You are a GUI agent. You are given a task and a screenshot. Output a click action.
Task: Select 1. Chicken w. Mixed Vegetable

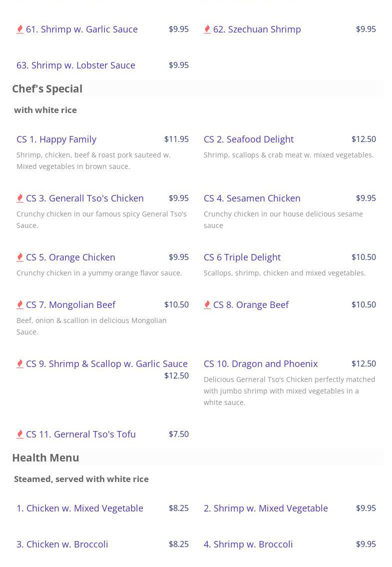pos(80,508)
